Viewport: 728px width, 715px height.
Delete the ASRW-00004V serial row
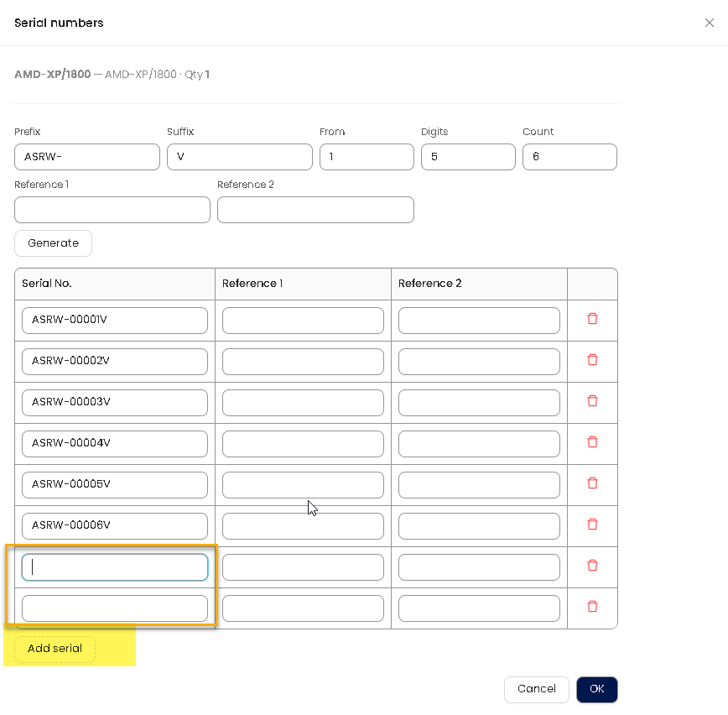[592, 442]
